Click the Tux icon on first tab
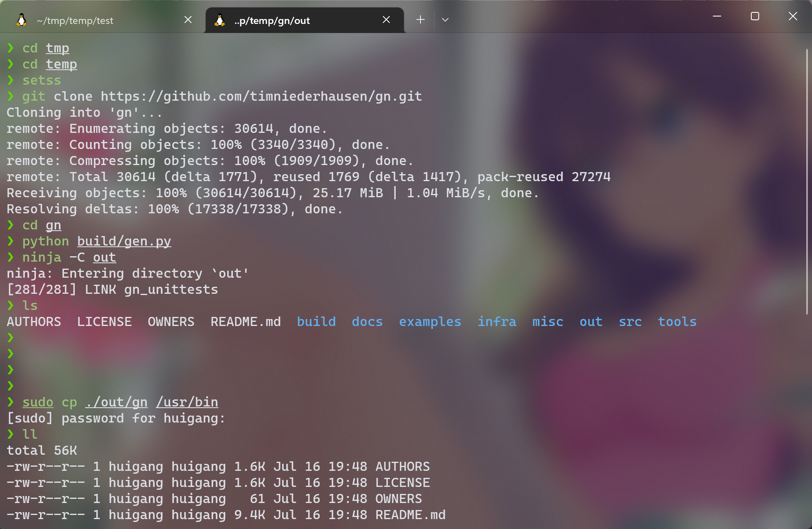Image resolution: width=812 pixels, height=529 pixels. click(x=21, y=20)
